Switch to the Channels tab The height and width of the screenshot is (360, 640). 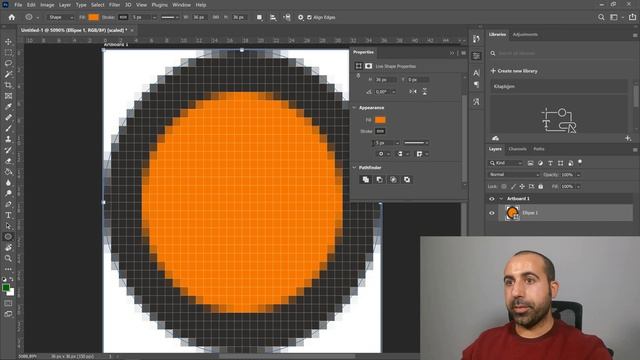pyautogui.click(x=518, y=149)
